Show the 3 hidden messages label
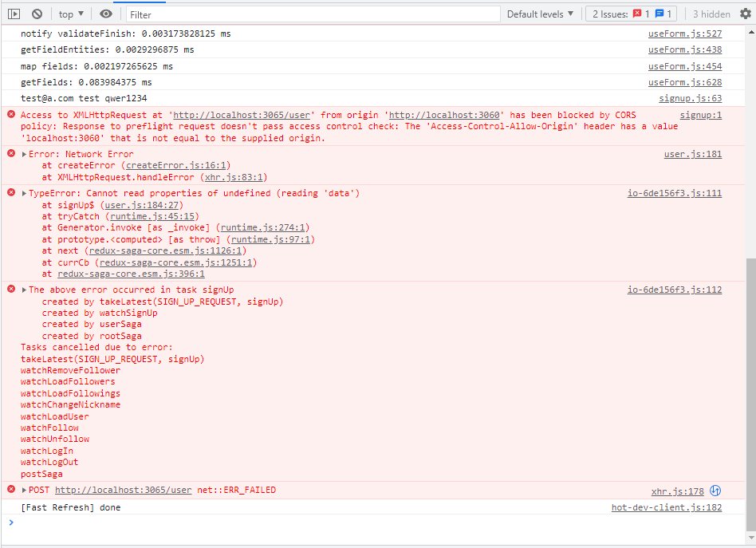 711,14
